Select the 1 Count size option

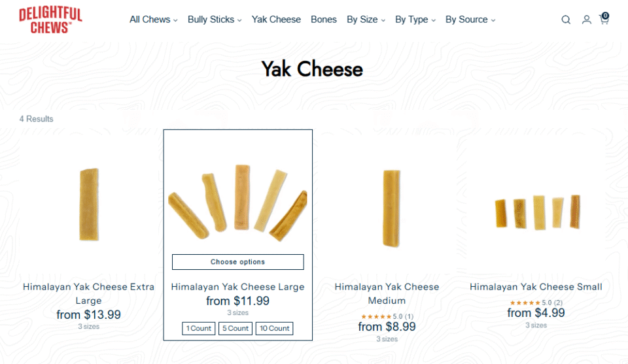199,328
